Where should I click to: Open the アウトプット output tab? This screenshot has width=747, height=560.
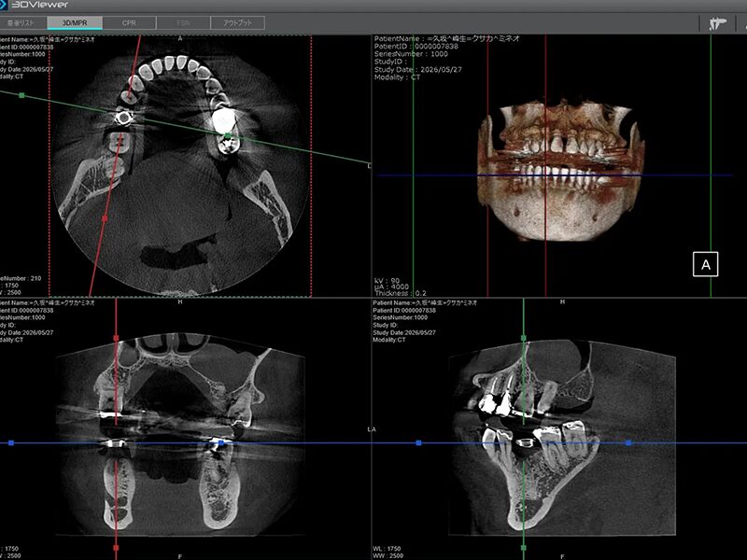click(238, 22)
